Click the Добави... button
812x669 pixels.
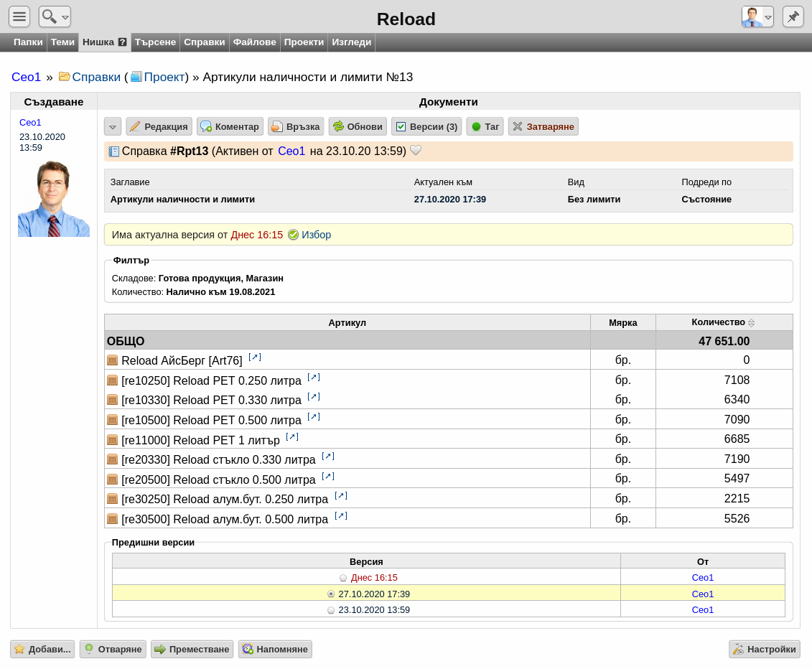pyautogui.click(x=42, y=650)
